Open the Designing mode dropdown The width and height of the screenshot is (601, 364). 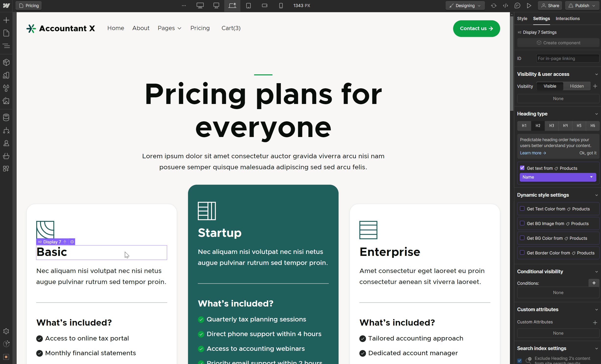point(465,5)
